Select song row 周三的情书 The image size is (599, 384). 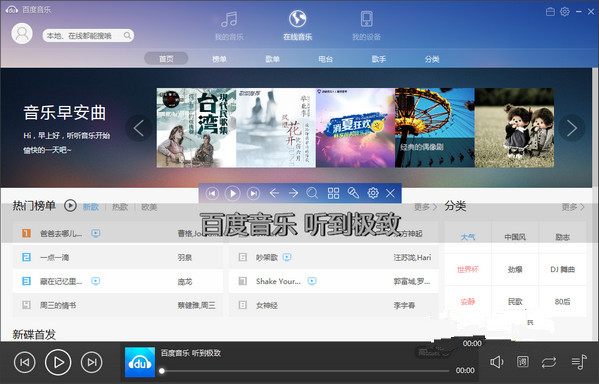pyautogui.click(x=118, y=305)
